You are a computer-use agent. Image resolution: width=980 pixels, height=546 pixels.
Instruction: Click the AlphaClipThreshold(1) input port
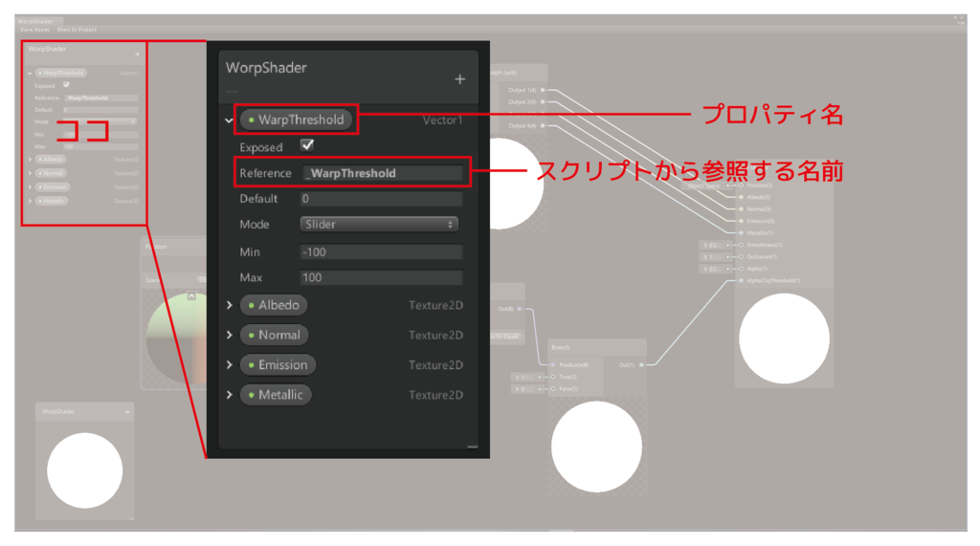tap(742, 280)
